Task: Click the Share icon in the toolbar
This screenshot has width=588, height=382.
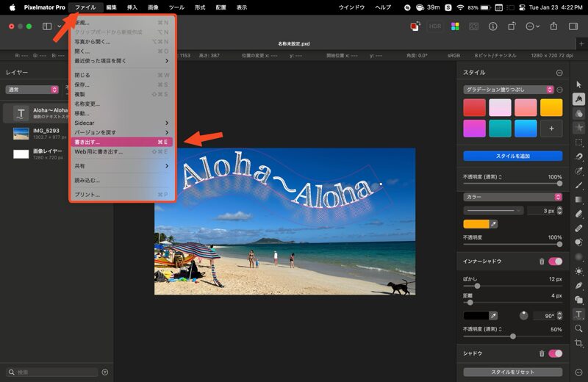Action: (553, 26)
